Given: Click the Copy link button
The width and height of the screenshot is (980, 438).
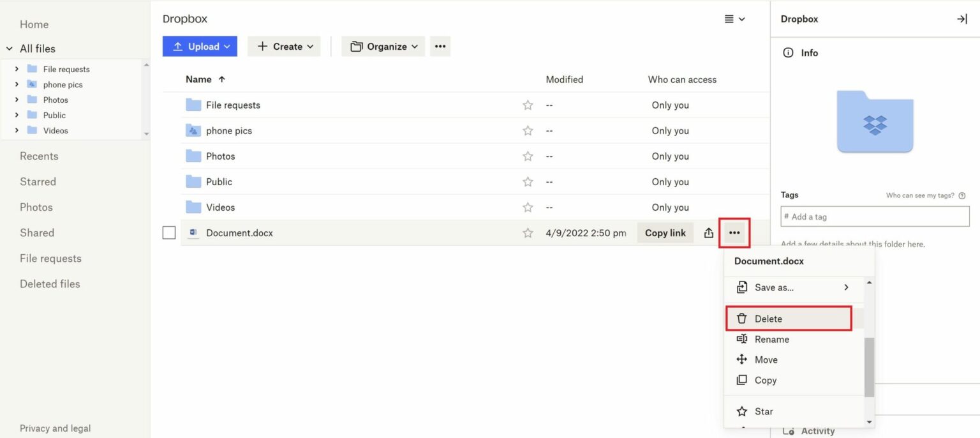Looking at the screenshot, I should 665,232.
